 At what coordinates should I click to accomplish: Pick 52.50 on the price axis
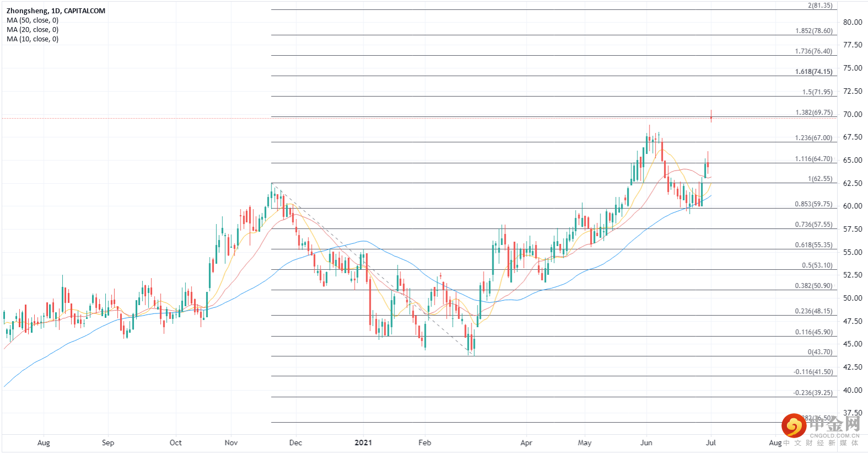(853, 275)
